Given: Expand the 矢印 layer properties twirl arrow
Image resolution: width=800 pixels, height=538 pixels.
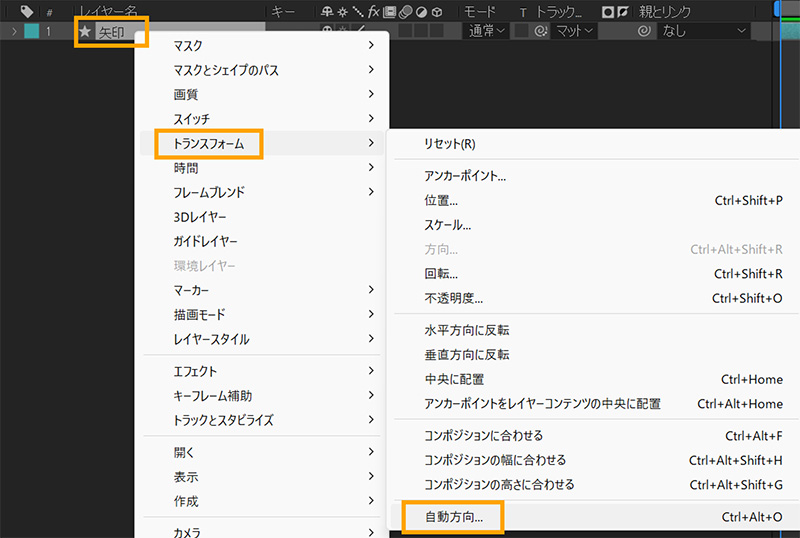Looking at the screenshot, I should coord(14,31).
